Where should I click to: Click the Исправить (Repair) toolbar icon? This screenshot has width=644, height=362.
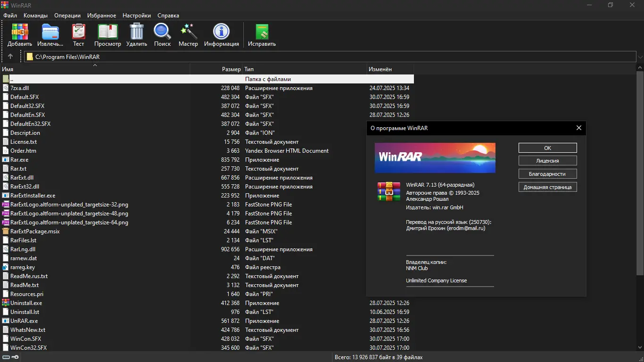click(x=262, y=32)
